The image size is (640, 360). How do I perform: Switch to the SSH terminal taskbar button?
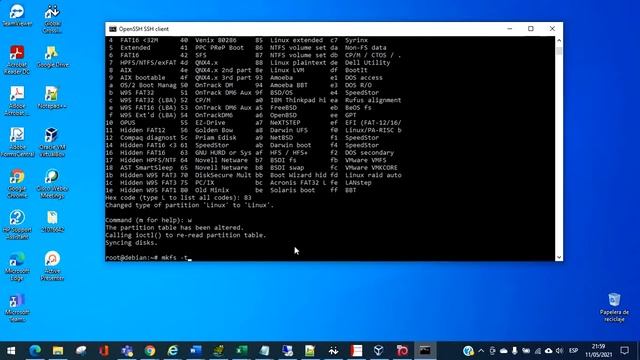(x=424, y=351)
